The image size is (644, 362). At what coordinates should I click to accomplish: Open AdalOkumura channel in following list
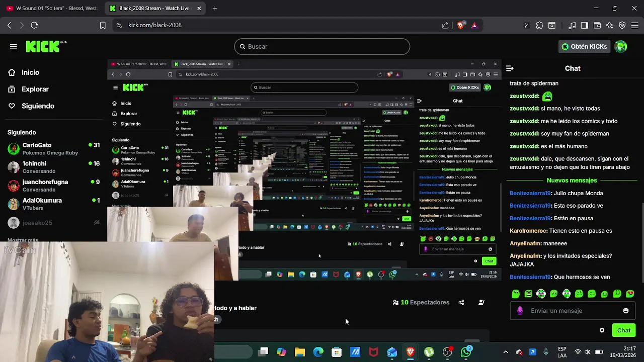[x=53, y=204]
